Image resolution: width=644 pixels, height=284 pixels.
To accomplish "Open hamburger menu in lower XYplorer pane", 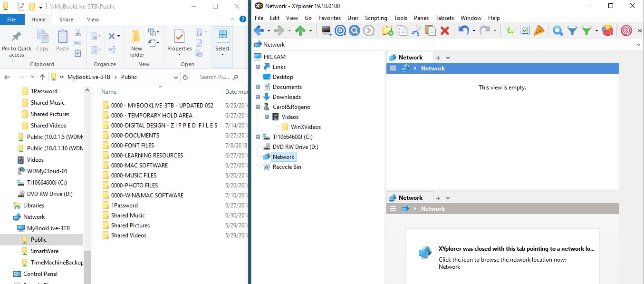I will pyautogui.click(x=393, y=209).
